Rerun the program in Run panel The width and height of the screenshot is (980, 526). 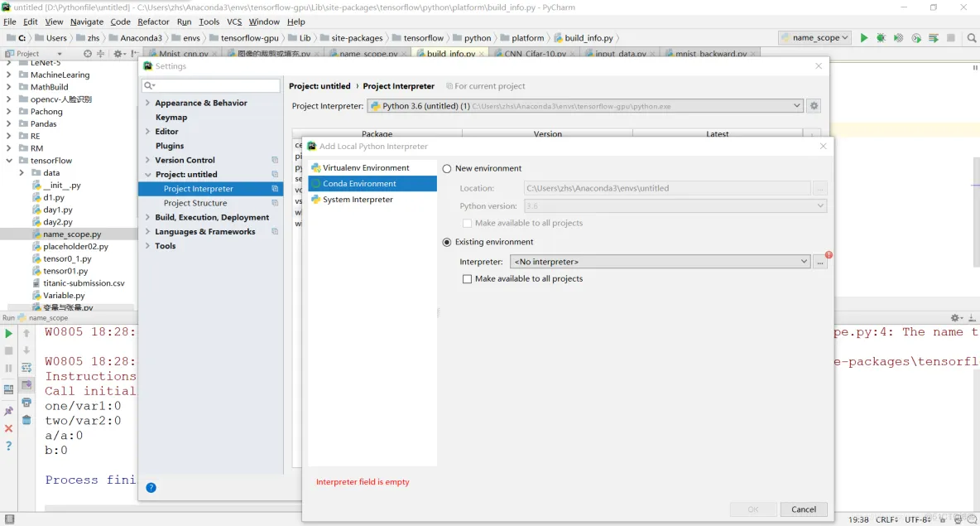(9, 334)
